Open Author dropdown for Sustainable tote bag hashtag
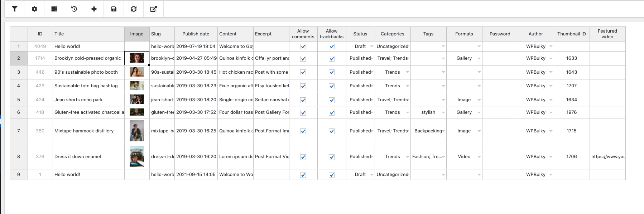Image resolution: width=644 pixels, height=214 pixels. (551, 86)
